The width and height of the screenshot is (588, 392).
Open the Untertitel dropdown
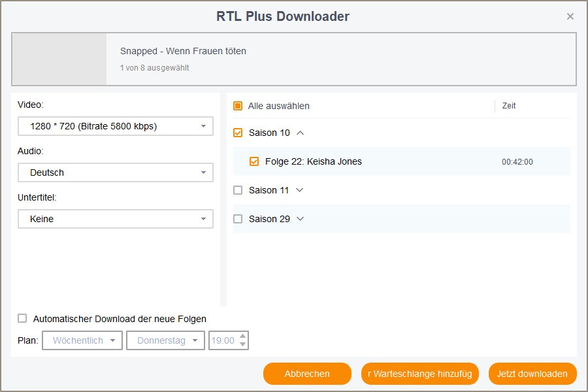(x=116, y=219)
